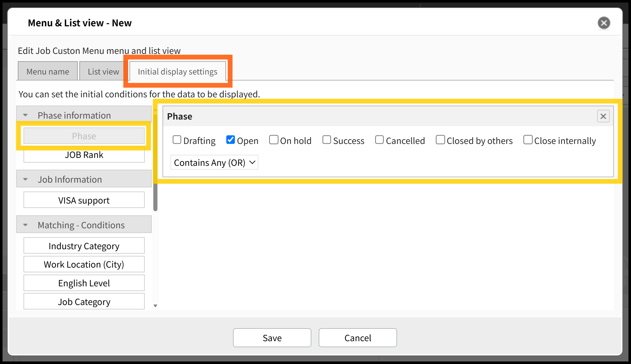The height and width of the screenshot is (364, 631).
Task: Switch to the Menu name tab
Action: [48, 71]
